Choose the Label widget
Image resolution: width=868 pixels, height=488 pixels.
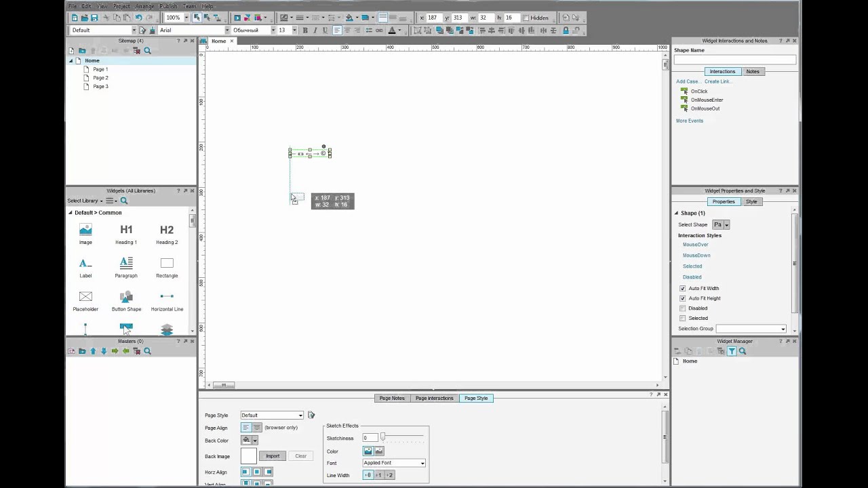85,268
